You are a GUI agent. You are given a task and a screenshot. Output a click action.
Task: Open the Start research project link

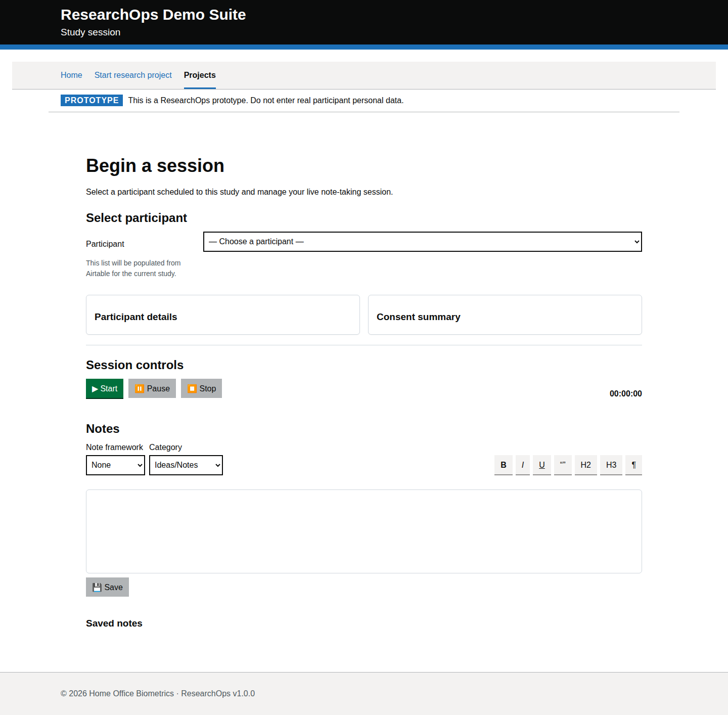click(133, 75)
